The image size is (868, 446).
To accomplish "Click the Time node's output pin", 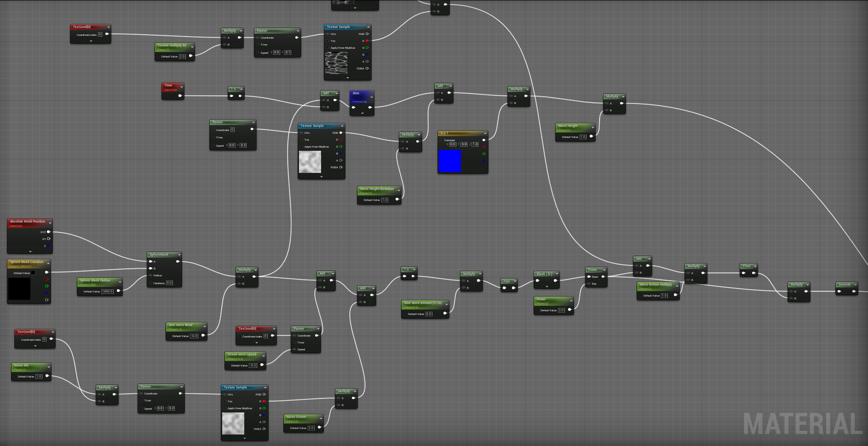I will tap(180, 96).
